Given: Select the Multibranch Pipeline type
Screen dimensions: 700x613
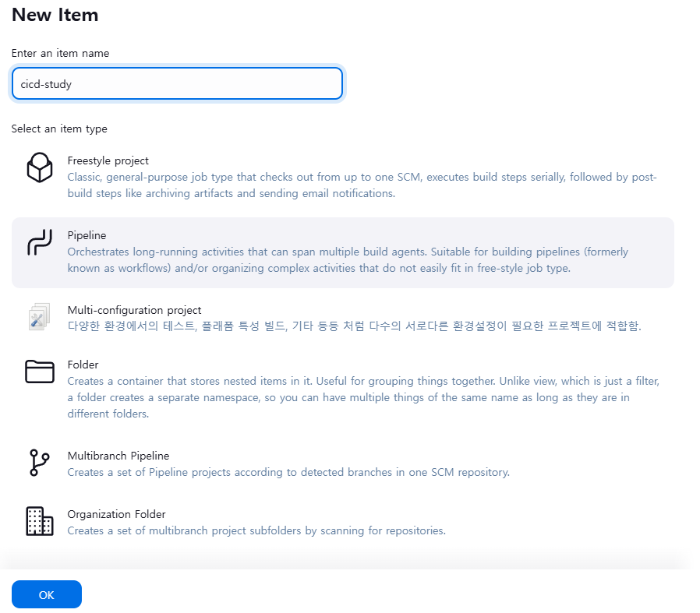Looking at the screenshot, I should click(x=118, y=456).
